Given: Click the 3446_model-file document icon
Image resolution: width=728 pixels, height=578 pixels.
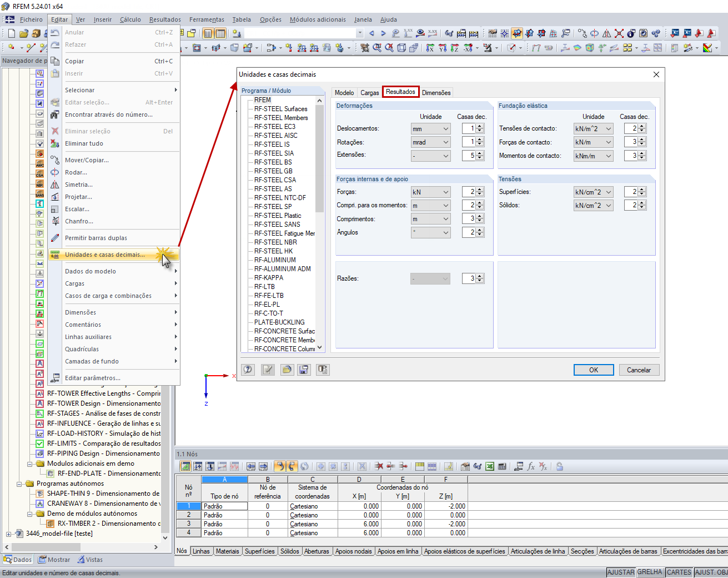Looking at the screenshot, I should [19, 534].
